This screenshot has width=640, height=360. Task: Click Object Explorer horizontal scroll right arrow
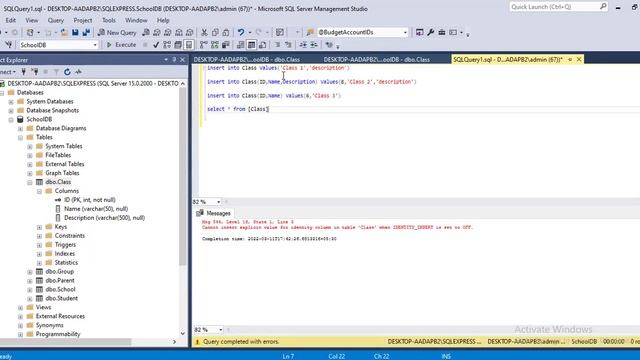pyautogui.click(x=175, y=342)
